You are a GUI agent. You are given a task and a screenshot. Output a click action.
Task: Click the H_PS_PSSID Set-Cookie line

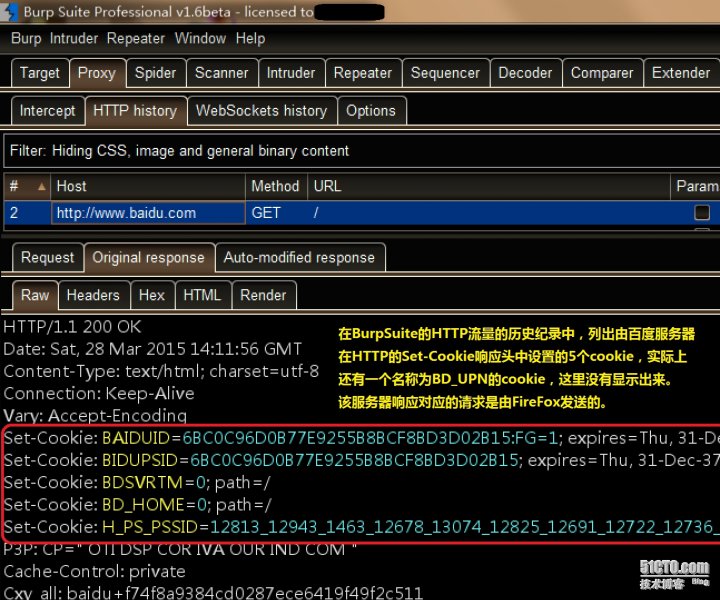point(361,527)
